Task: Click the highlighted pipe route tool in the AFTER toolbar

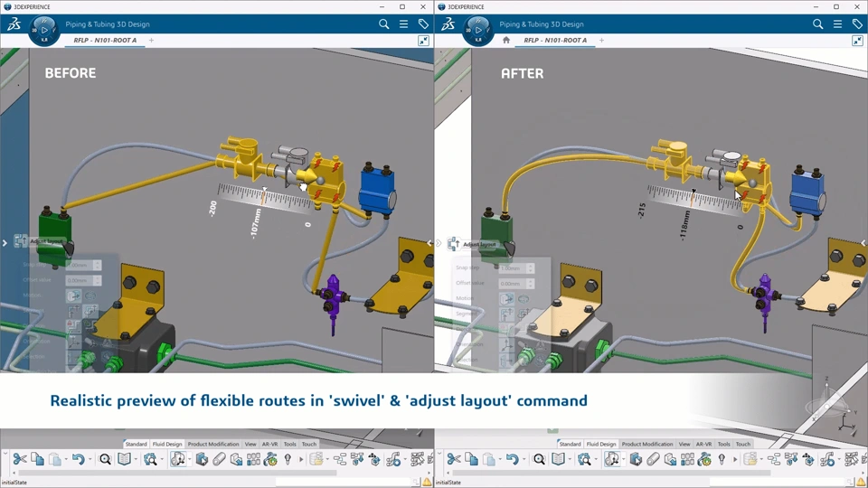Action: pos(612,459)
